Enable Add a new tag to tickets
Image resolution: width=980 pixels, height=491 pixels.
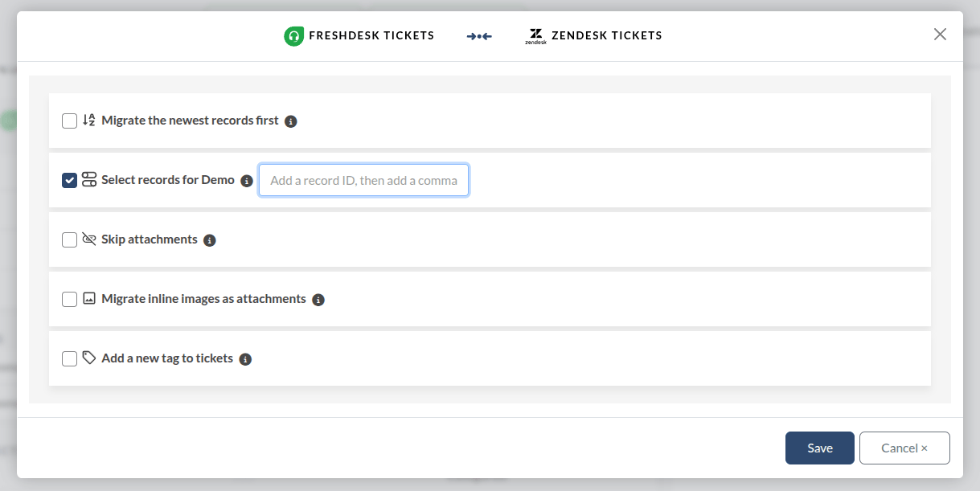(x=70, y=358)
